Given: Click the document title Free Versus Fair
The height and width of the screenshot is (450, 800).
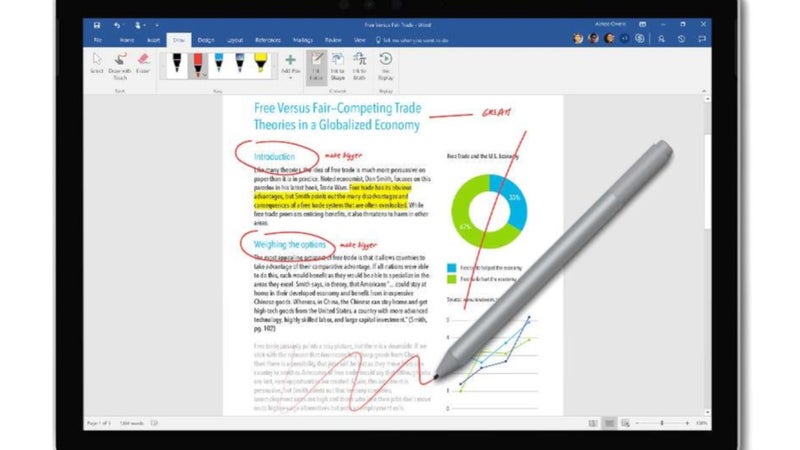Looking at the screenshot, I should (337, 116).
